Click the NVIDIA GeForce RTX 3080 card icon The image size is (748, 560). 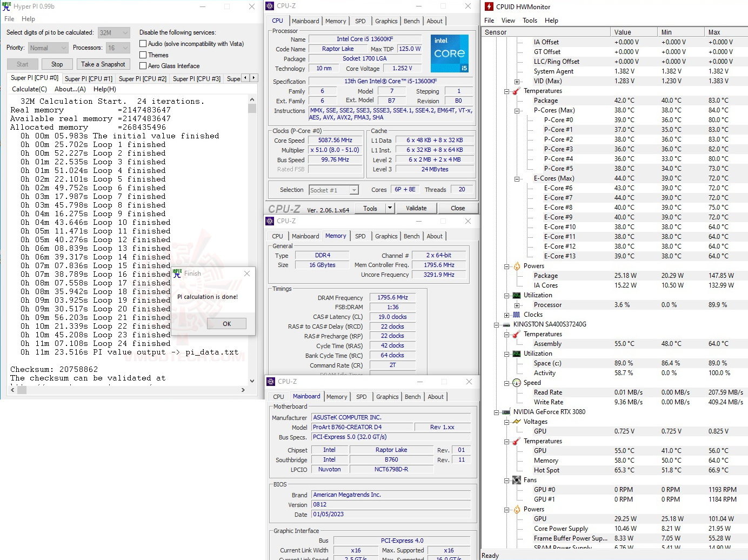[x=506, y=412]
